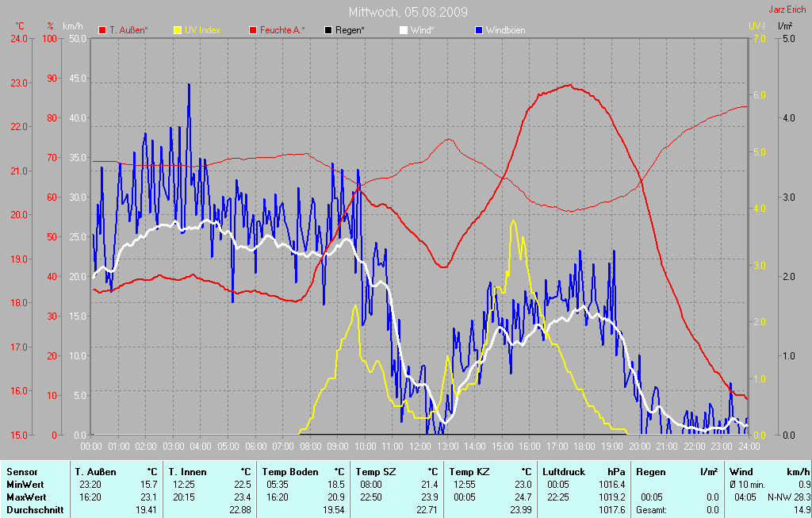This screenshot has width=812, height=518.
Task: Click the Jarz Erich label
Action: (787, 10)
